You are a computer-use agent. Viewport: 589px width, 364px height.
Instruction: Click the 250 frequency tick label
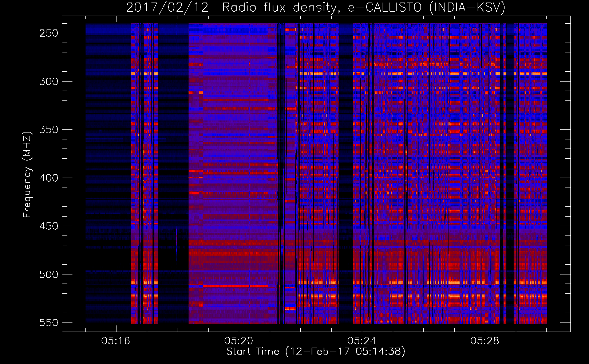(x=49, y=33)
